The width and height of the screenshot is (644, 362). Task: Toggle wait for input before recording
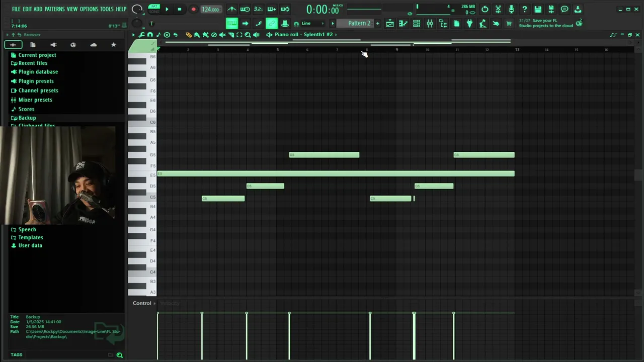pos(245,9)
